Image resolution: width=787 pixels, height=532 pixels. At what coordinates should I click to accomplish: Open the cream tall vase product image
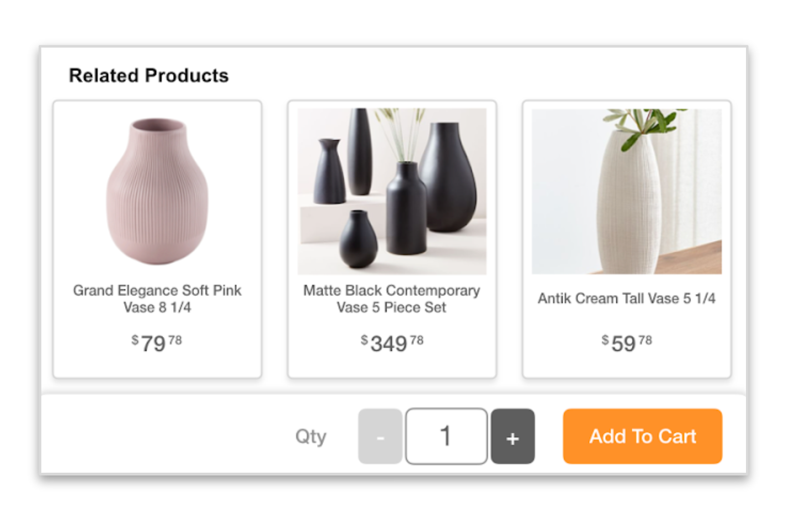click(627, 191)
